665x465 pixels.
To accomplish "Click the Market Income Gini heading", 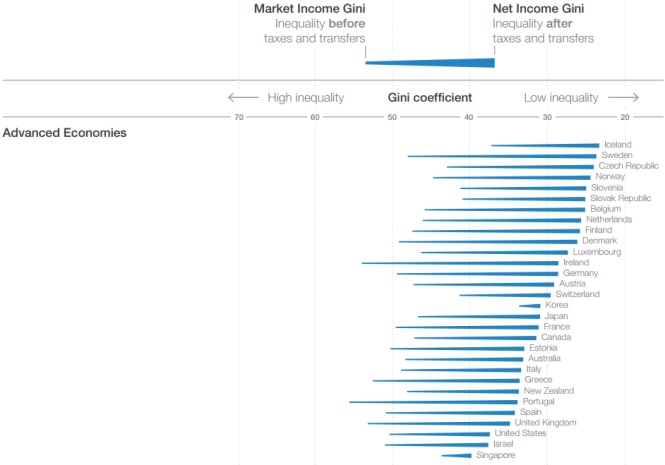I will click(x=310, y=8).
